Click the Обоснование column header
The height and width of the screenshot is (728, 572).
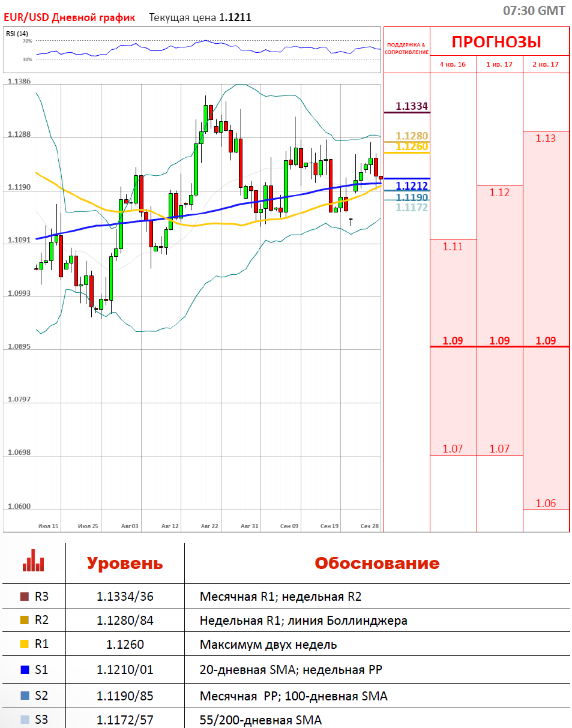[x=377, y=564]
